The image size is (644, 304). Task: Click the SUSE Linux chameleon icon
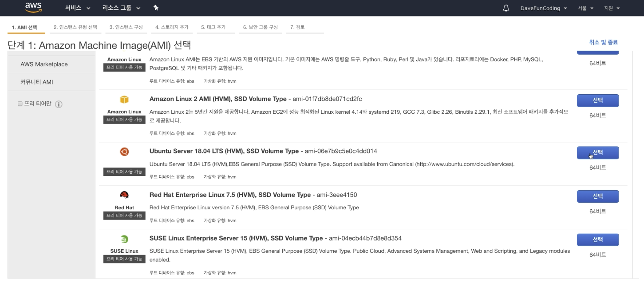point(124,239)
